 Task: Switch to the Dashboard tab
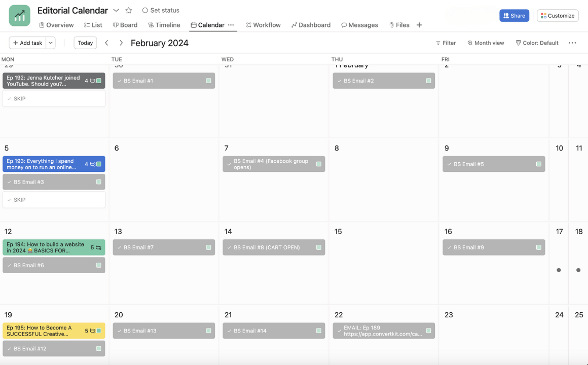(311, 25)
